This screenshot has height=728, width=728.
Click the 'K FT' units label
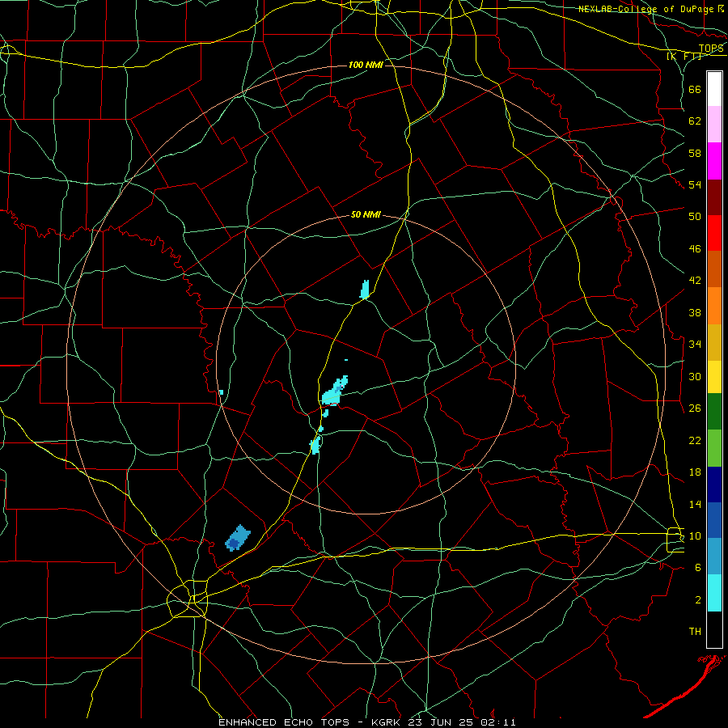[684, 57]
